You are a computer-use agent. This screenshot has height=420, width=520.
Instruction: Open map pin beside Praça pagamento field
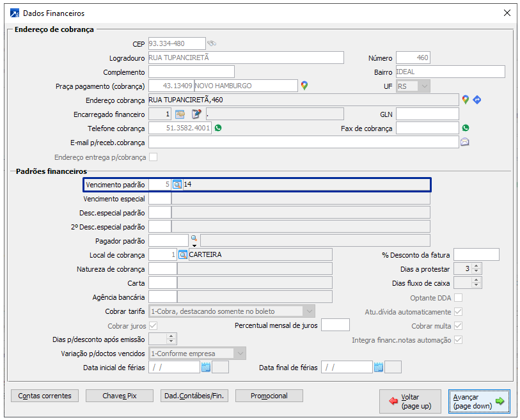[304, 86]
